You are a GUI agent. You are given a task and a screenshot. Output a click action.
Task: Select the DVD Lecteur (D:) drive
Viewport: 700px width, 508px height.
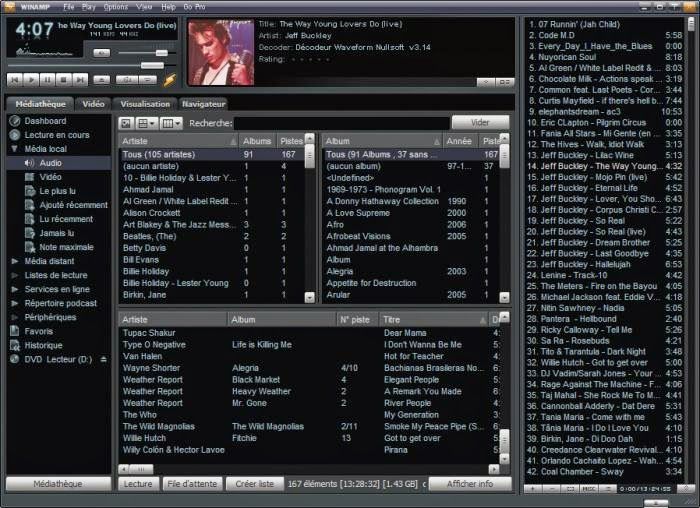[58, 359]
